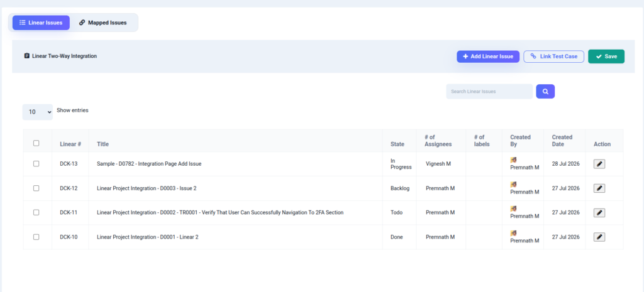Sort by # of Assignees column header
The width and height of the screenshot is (644, 292).
coord(438,141)
